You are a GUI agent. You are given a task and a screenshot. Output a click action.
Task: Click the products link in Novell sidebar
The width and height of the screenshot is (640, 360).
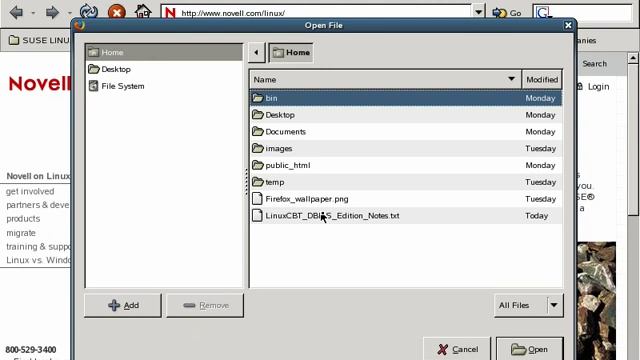click(x=23, y=218)
